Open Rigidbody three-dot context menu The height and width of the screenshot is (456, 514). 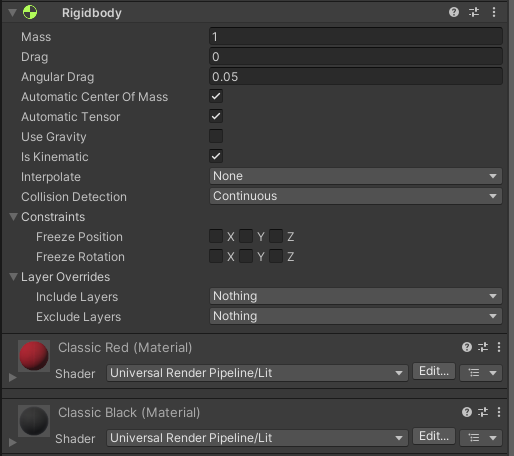click(494, 12)
